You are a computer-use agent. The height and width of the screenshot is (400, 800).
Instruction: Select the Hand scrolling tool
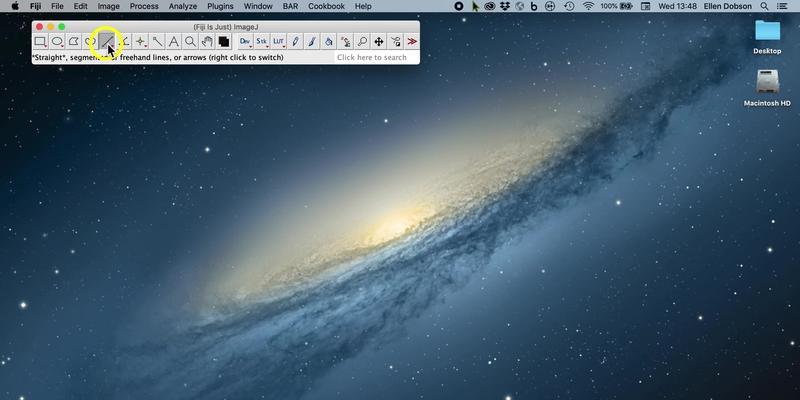click(207, 41)
